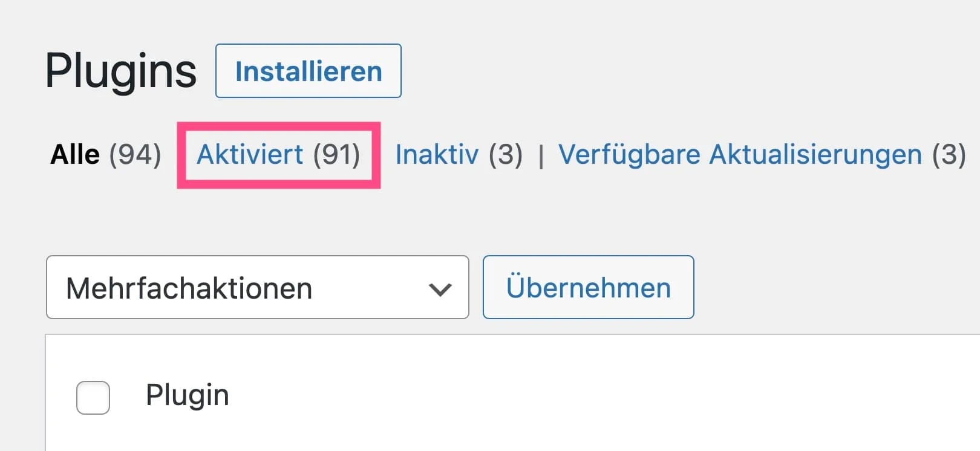The width and height of the screenshot is (980, 451).
Task: Apply bulk action with Übernehmen button
Action: (x=588, y=288)
